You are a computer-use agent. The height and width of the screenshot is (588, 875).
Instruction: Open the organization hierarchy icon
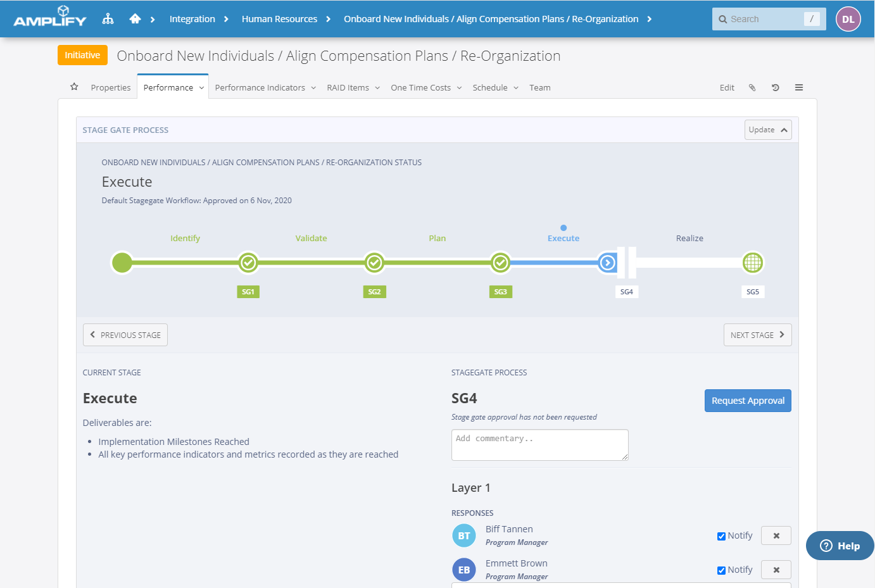108,19
